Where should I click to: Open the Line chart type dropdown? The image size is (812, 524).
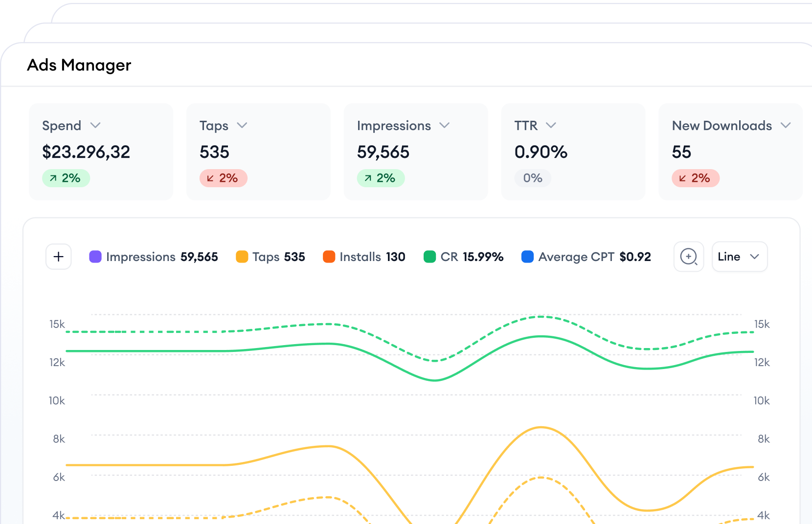coord(739,257)
